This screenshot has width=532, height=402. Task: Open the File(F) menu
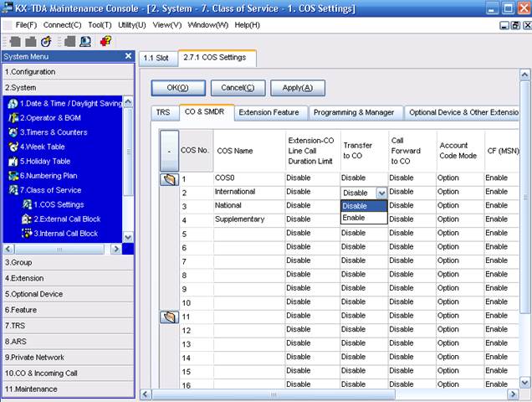[26, 25]
